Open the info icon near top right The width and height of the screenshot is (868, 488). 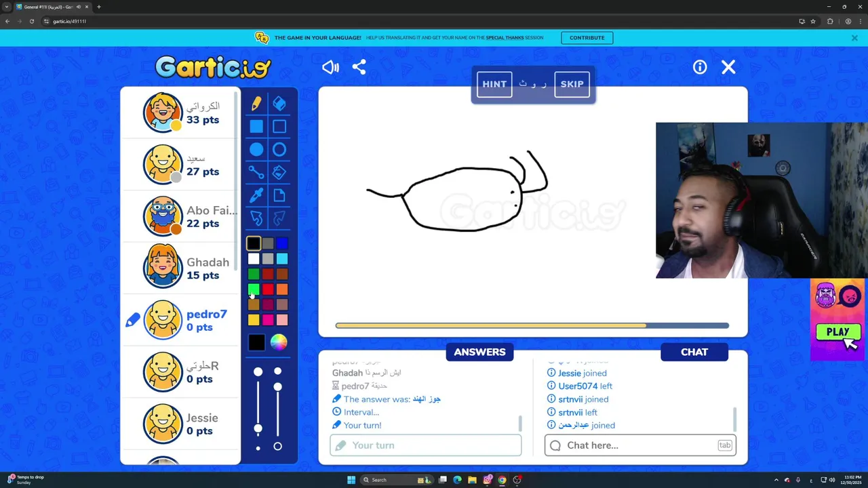[700, 67]
